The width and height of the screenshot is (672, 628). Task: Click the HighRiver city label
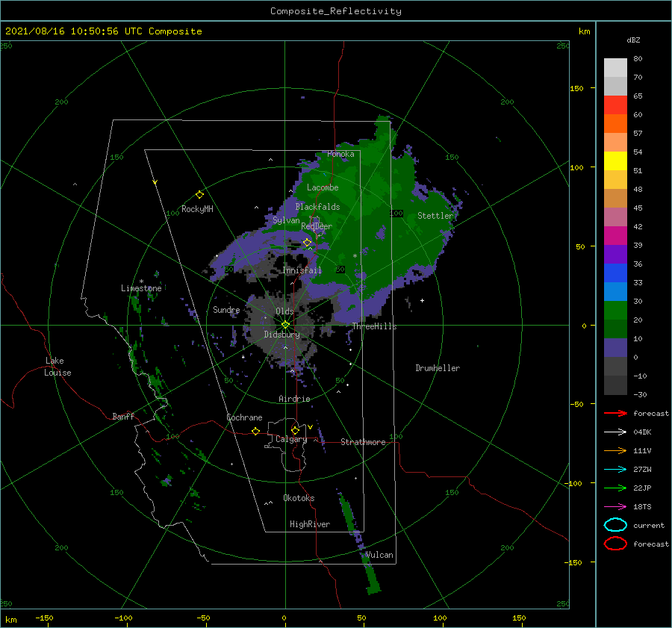(x=310, y=524)
